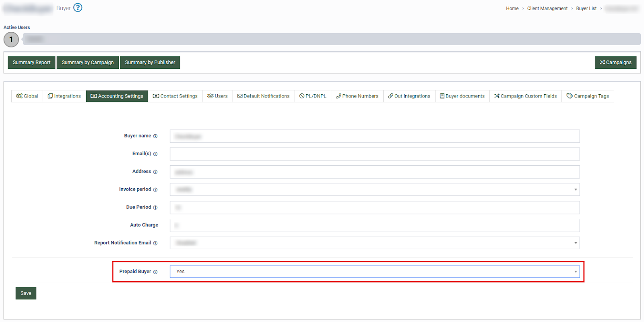This screenshot has height=322, width=644.
Task: Open the Prepaid Buyer dropdown
Action: (x=374, y=271)
